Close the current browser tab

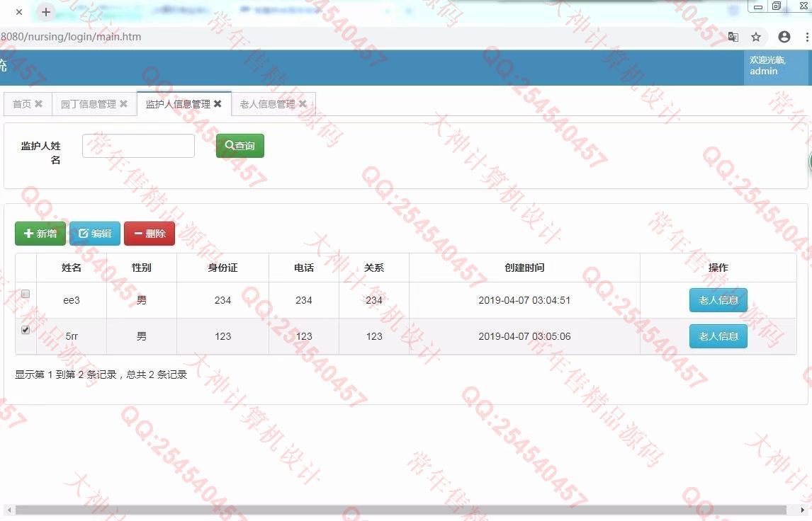point(19,12)
